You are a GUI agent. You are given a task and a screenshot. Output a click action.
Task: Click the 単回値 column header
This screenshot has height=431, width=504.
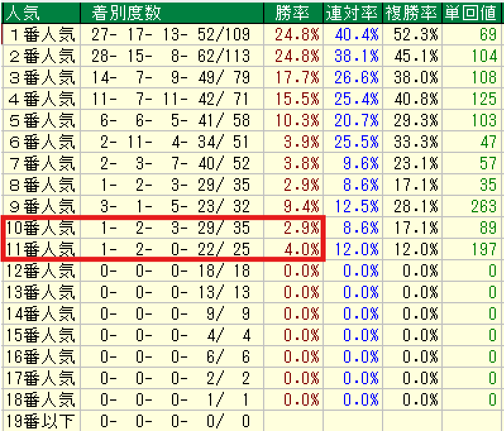[x=472, y=13]
